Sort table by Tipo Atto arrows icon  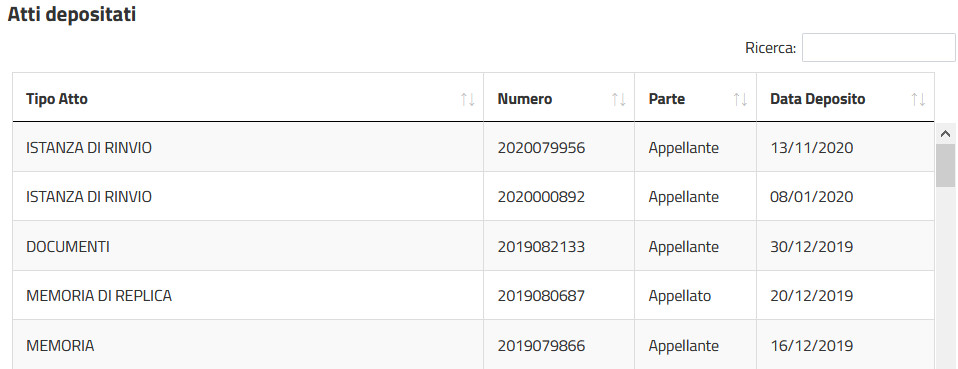pos(467,100)
